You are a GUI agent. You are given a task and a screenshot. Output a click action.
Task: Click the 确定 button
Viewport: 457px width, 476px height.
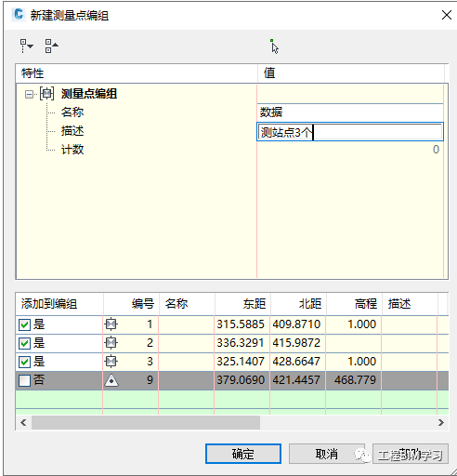coord(243,454)
